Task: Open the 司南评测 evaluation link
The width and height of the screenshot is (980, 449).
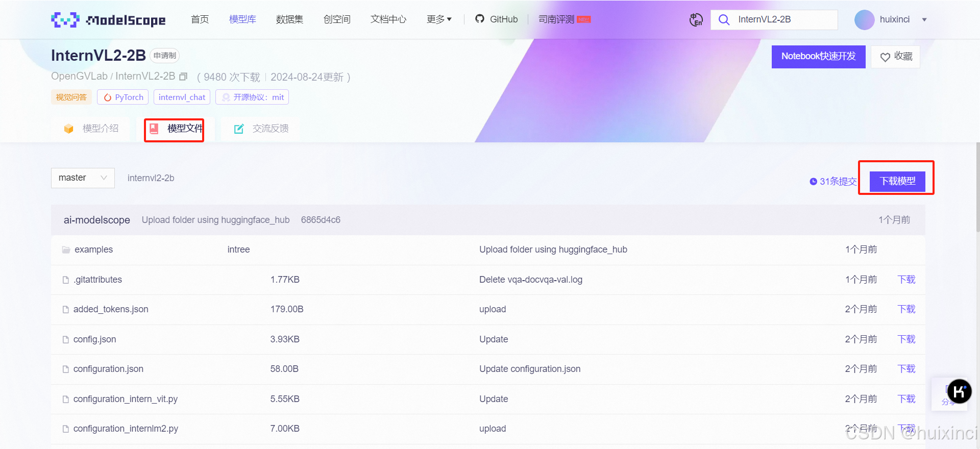Action: coord(565,19)
